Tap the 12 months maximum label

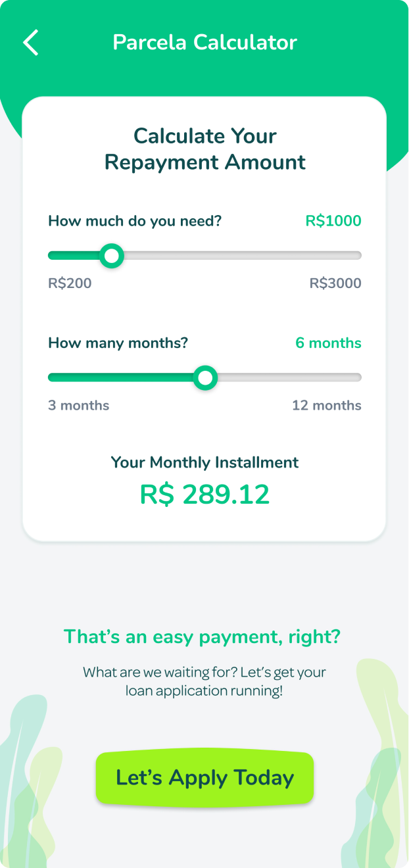tap(326, 406)
